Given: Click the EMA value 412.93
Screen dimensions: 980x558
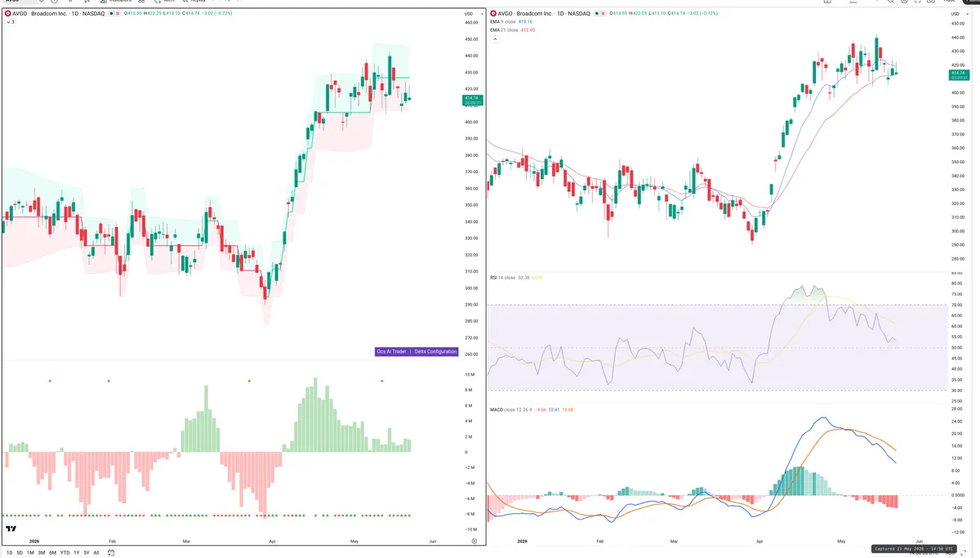Looking at the screenshot, I should coord(526,29).
